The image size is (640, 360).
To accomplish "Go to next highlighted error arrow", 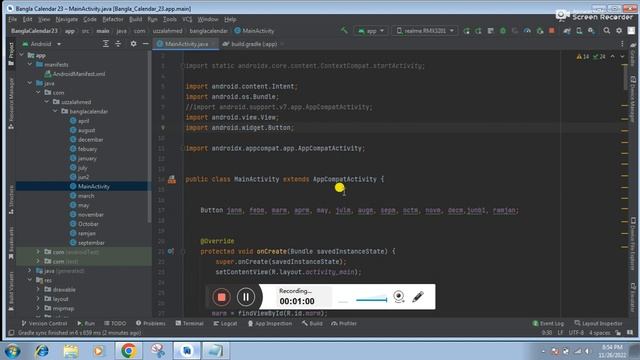I will coord(622,56).
